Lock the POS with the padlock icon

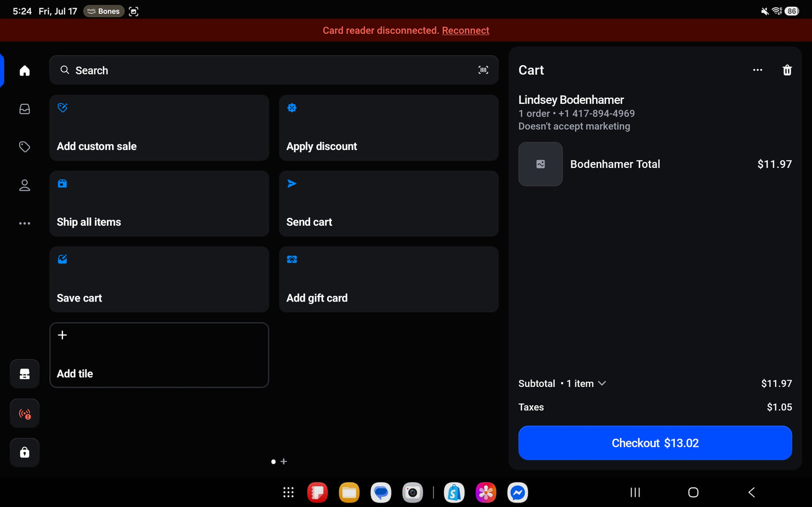tap(25, 453)
